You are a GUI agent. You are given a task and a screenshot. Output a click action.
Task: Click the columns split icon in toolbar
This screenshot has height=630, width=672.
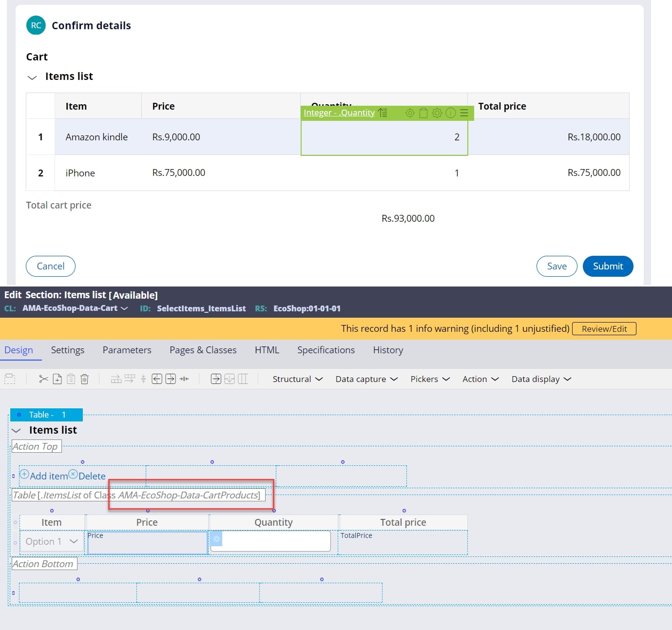pos(243,379)
